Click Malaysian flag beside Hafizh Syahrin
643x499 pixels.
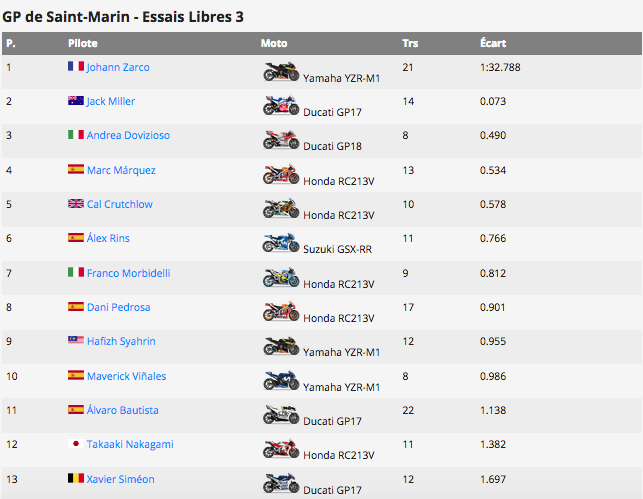point(76,340)
